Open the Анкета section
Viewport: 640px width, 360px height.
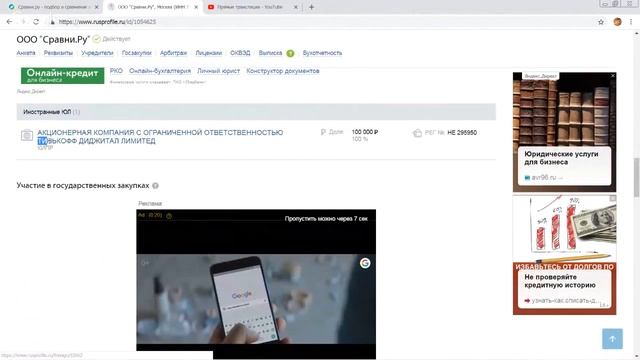click(x=26, y=53)
